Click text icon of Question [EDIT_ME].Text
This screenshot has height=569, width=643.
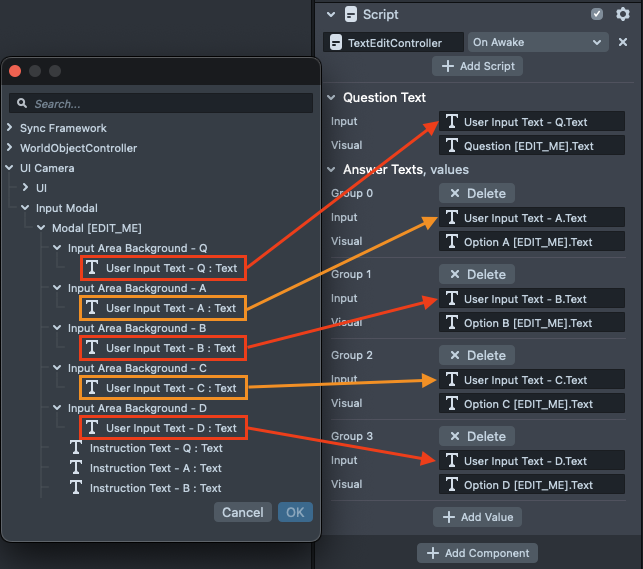point(452,146)
